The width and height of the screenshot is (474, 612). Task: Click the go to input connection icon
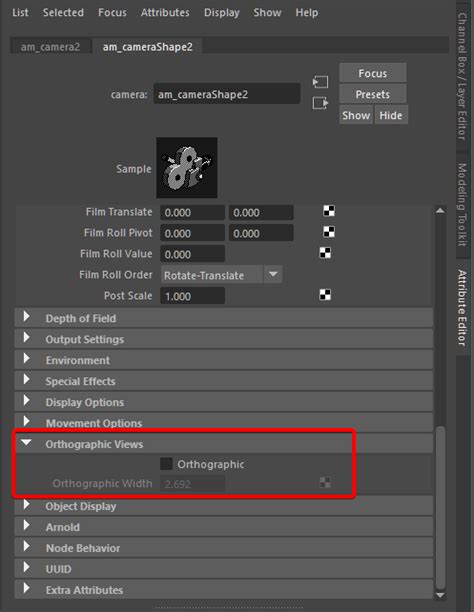(320, 82)
